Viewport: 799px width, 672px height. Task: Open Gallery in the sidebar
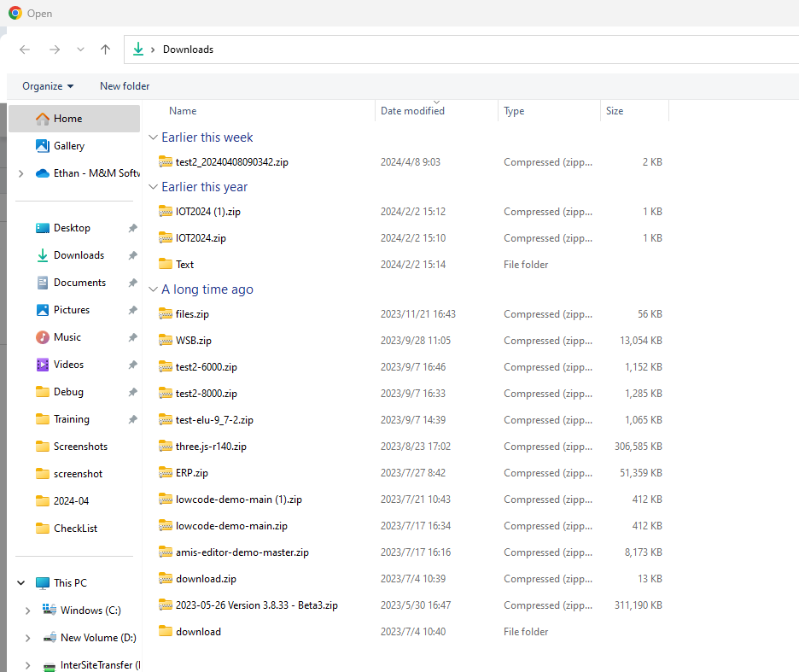click(68, 146)
